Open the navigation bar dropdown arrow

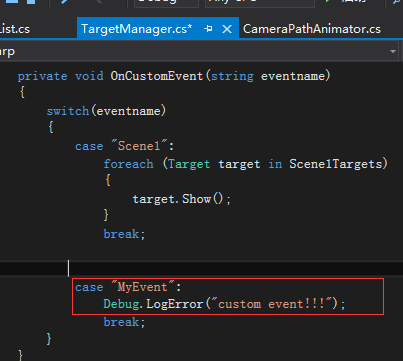point(393,51)
